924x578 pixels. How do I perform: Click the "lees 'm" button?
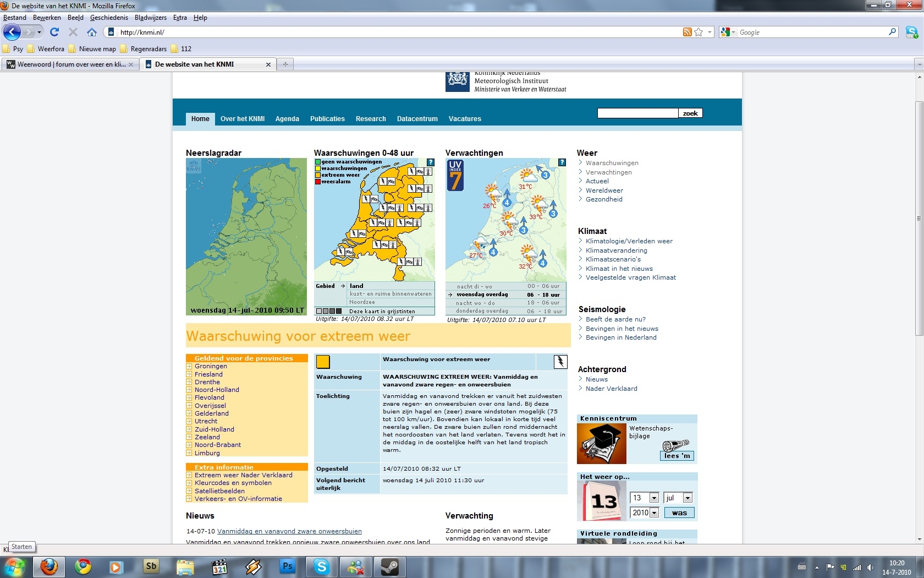(x=676, y=456)
